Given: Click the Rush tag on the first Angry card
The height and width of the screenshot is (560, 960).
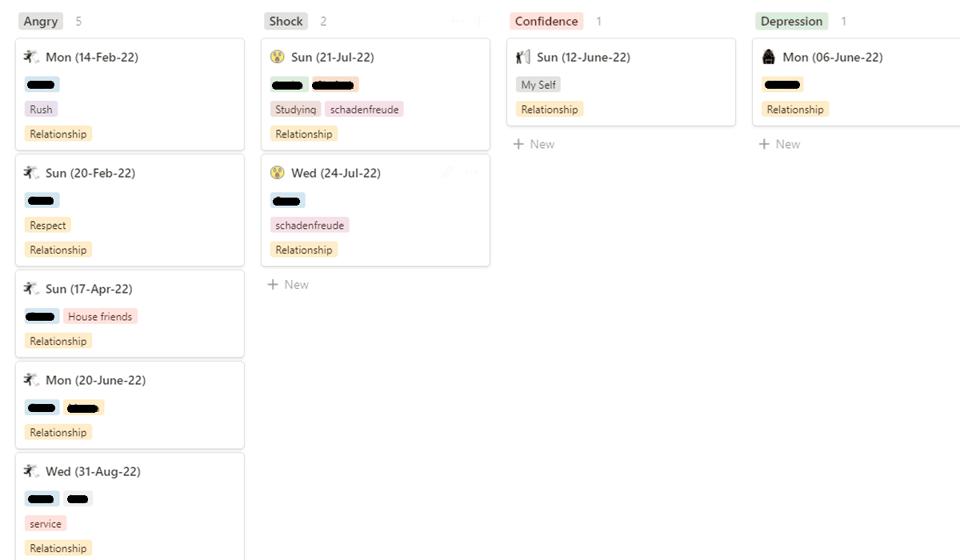Looking at the screenshot, I should click(x=41, y=110).
